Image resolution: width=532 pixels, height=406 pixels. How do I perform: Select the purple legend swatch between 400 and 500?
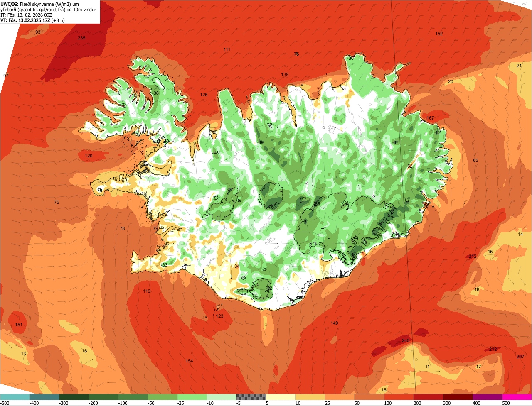[x=487, y=397]
